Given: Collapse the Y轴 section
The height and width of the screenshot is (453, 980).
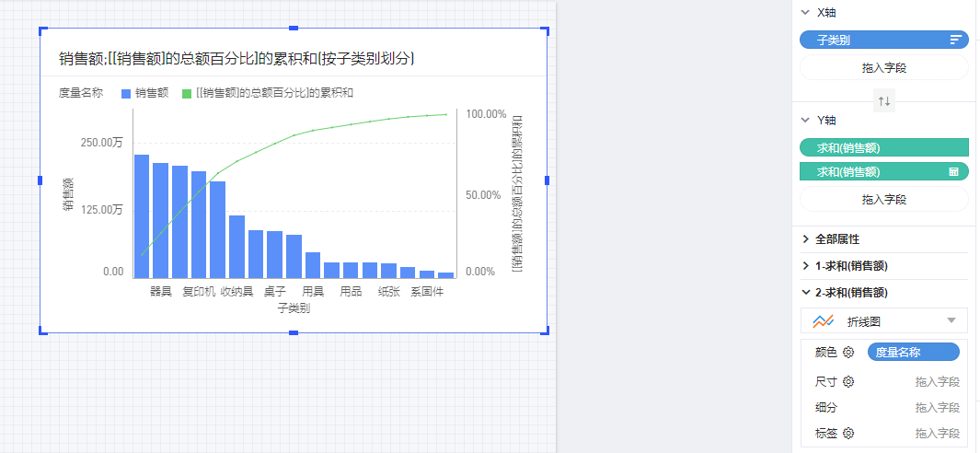Looking at the screenshot, I should [806, 121].
